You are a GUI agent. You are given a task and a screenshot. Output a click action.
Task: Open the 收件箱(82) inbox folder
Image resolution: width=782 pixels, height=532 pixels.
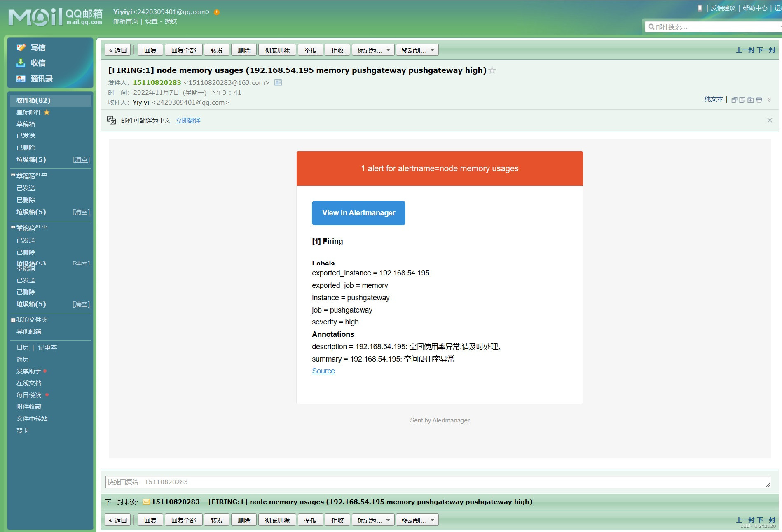[50, 100]
